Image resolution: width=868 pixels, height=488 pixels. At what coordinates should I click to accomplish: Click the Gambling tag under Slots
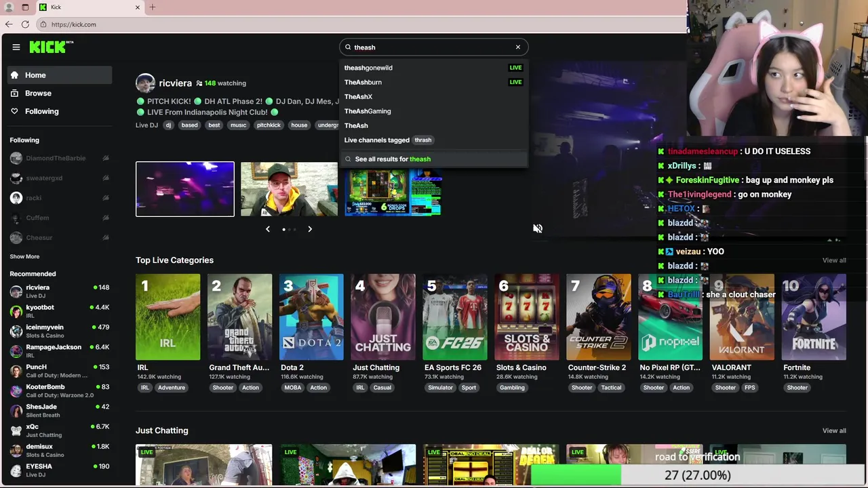click(512, 388)
